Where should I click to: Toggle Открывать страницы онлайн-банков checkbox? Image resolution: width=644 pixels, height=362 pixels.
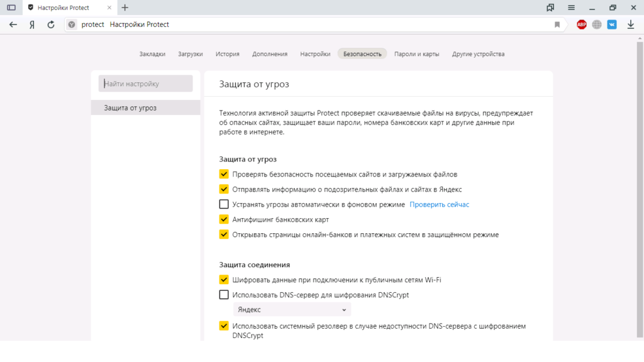click(224, 234)
